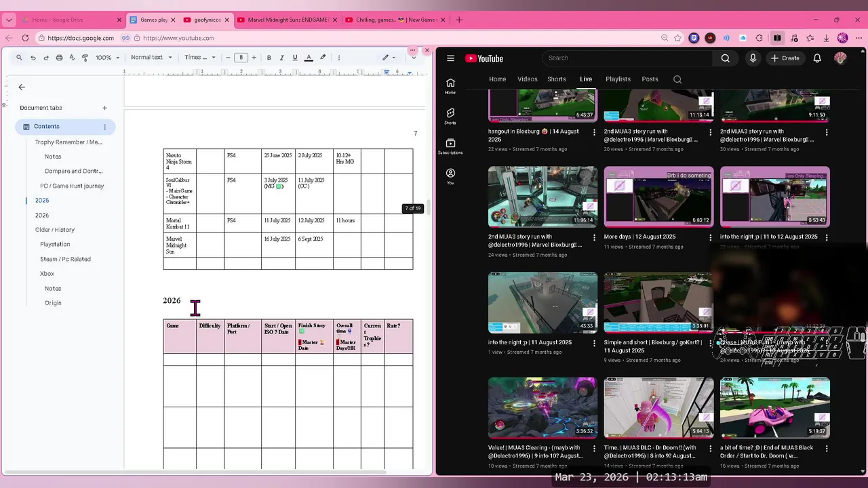Increase the font size with plus button

tap(254, 58)
